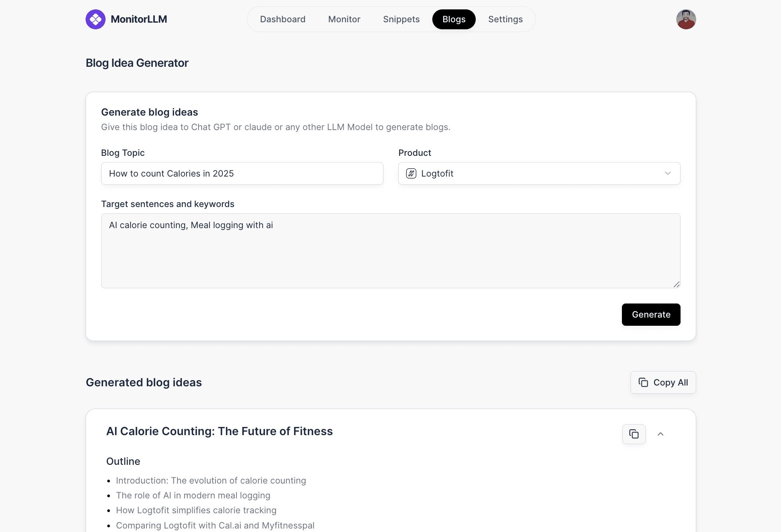Click the Logtofit product icon in dropdown
This screenshot has width=781, height=532.
[x=411, y=173]
